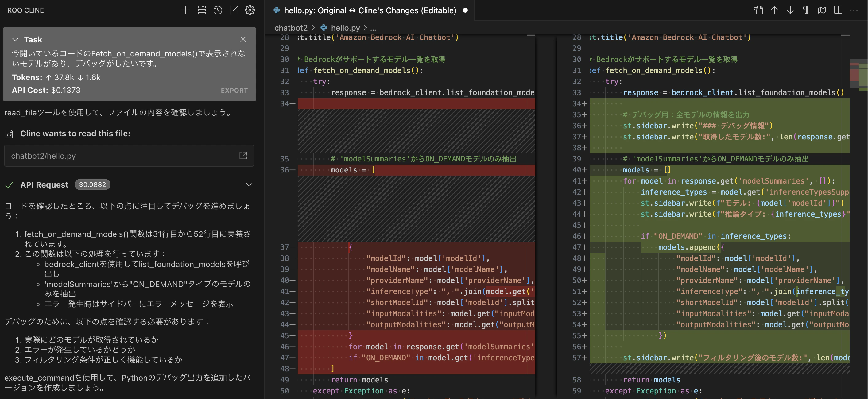Click 'Cline wants to read this file:' label

click(x=75, y=134)
